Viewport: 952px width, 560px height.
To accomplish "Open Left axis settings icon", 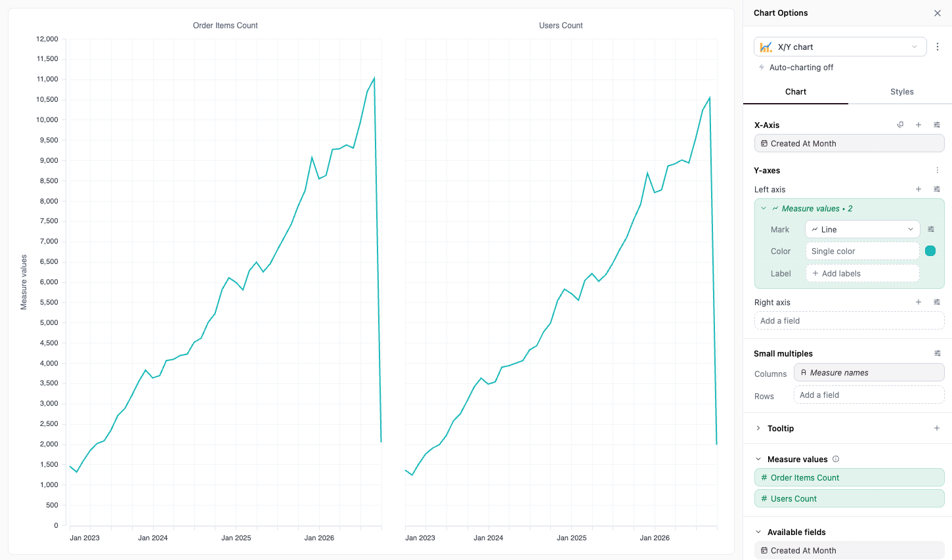I will (x=937, y=189).
